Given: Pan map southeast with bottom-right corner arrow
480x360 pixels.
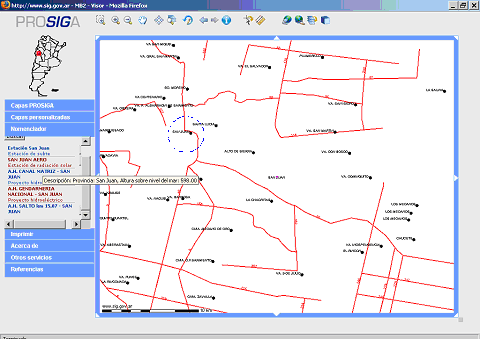Looking at the screenshot, I should tap(456, 314).
